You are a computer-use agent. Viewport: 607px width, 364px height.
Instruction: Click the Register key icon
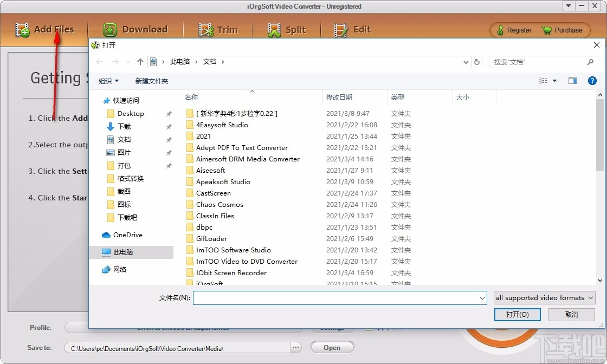[499, 30]
